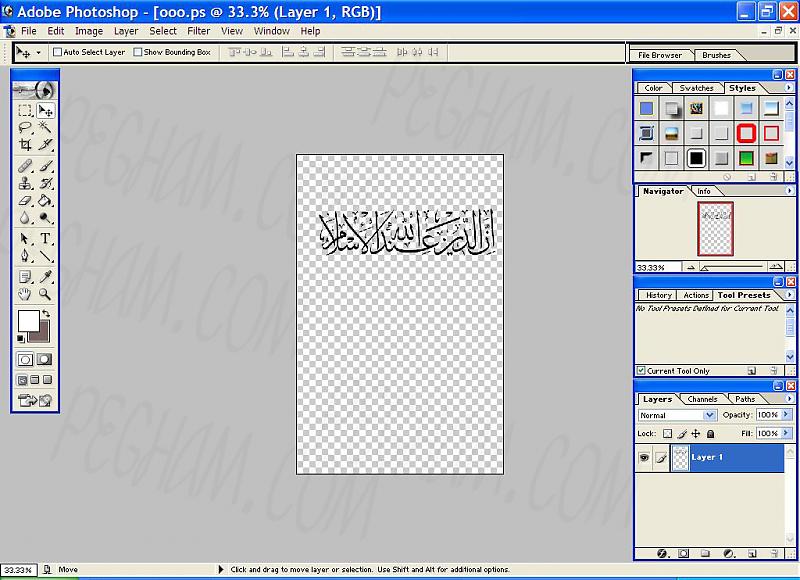The height and width of the screenshot is (580, 800).
Task: Select the Healing Brush tool
Action: (25, 166)
